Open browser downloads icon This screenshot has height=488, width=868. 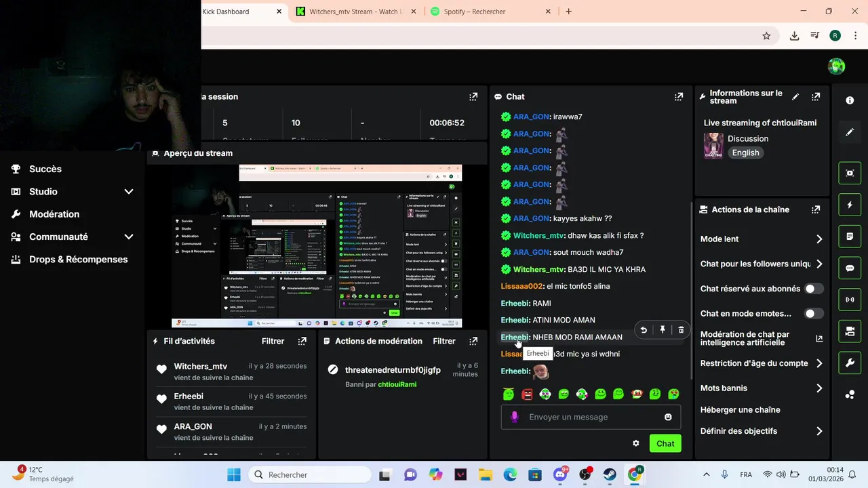tap(794, 36)
